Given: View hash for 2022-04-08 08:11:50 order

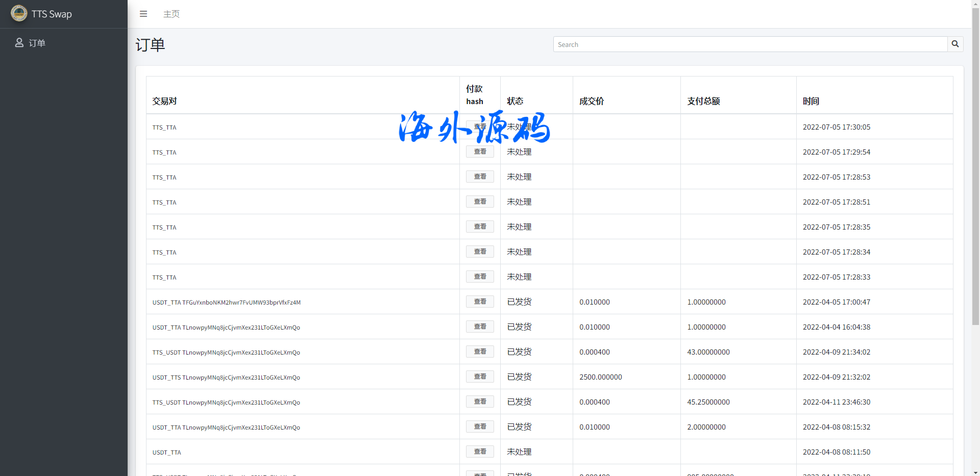Looking at the screenshot, I should (480, 452).
